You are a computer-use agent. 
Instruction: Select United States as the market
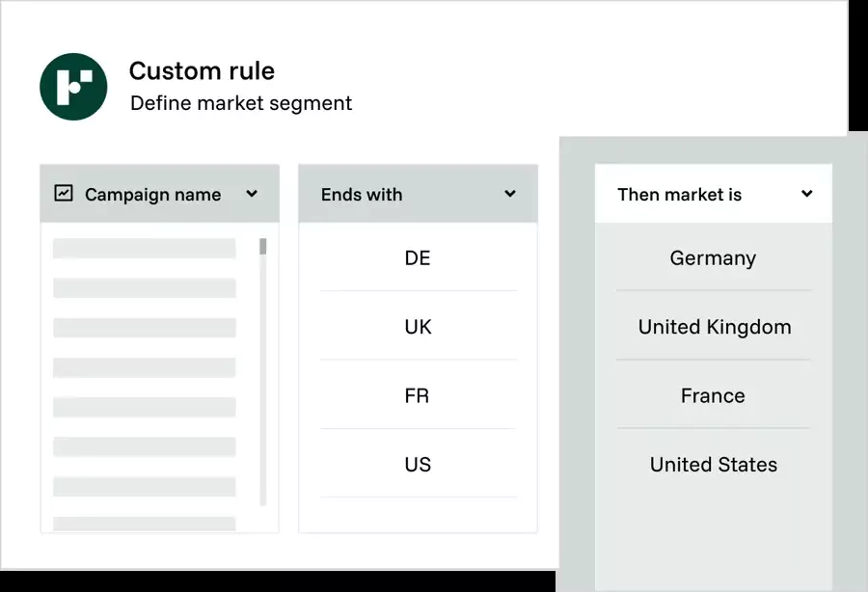[713, 465]
